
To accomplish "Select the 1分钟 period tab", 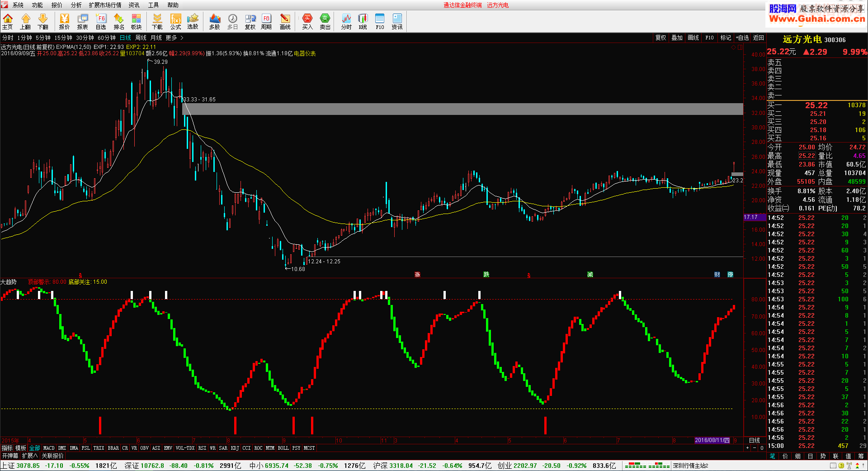I will [x=24, y=38].
